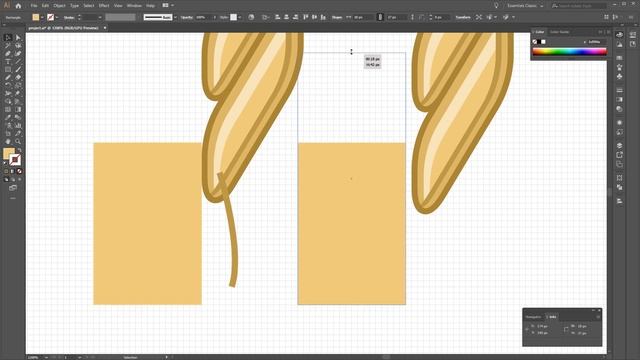Image resolution: width=640 pixels, height=360 pixels.
Task: Open Essentials Classic workspace dropdown
Action: [x=525, y=6]
